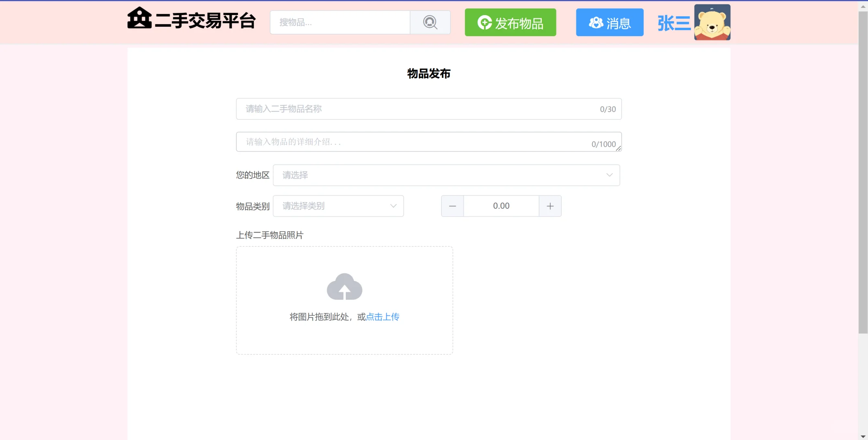Focus the item name input field
Screen dimensions: 868x440
[407, 109]
